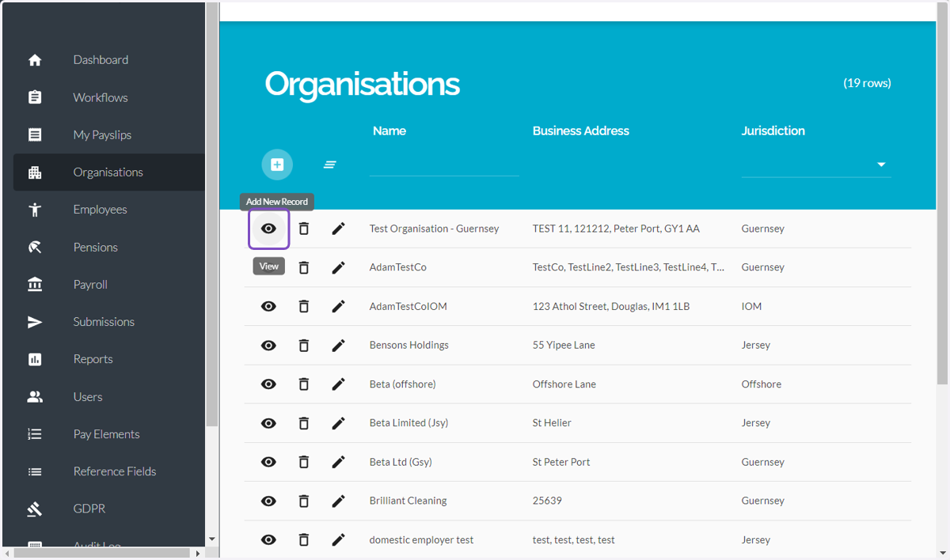The image size is (950, 560).
Task: Select Organisations in the sidebar
Action: [x=109, y=172]
